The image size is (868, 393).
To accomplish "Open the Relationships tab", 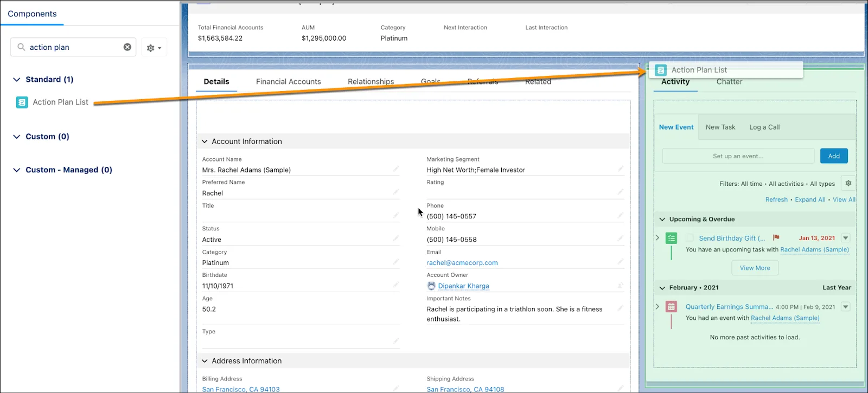I will [x=371, y=81].
